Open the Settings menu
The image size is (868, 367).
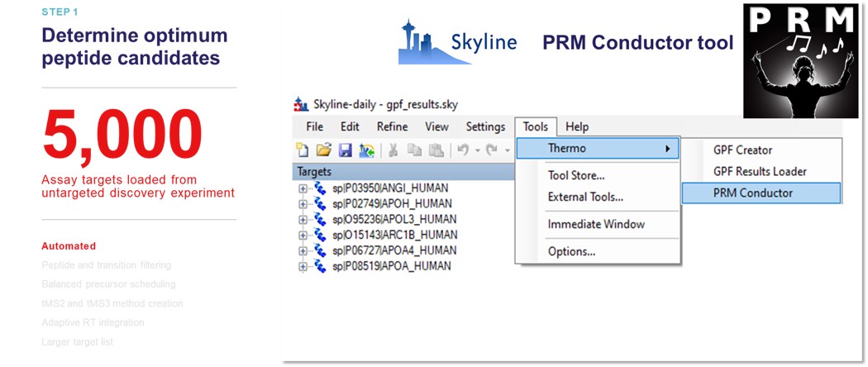pos(485,126)
